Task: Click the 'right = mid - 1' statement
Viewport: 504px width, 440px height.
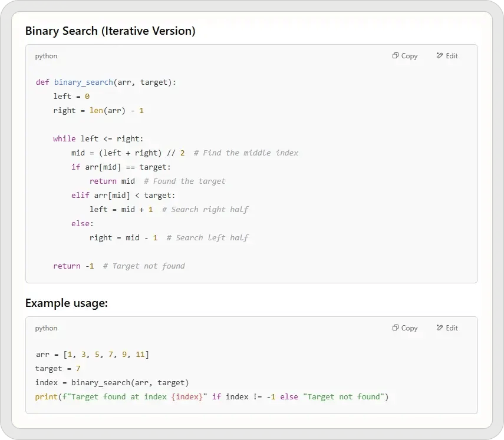Action: point(123,237)
